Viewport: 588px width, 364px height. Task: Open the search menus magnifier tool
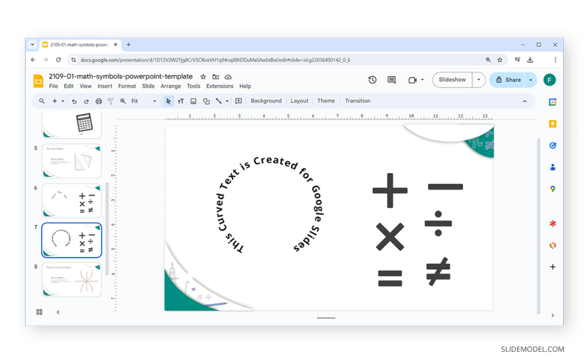coord(42,101)
